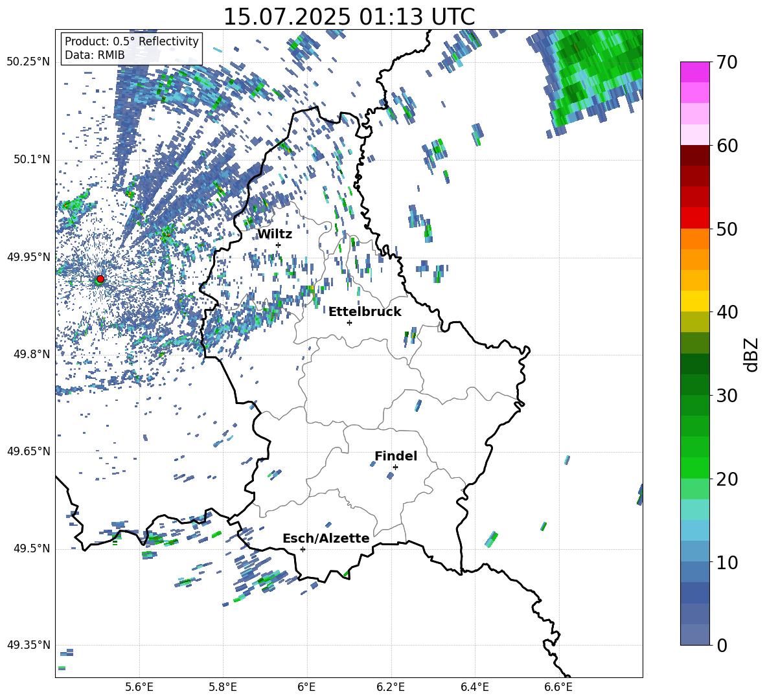Select the Findel label
Viewport: 767px width, 700px height.
pyautogui.click(x=396, y=456)
